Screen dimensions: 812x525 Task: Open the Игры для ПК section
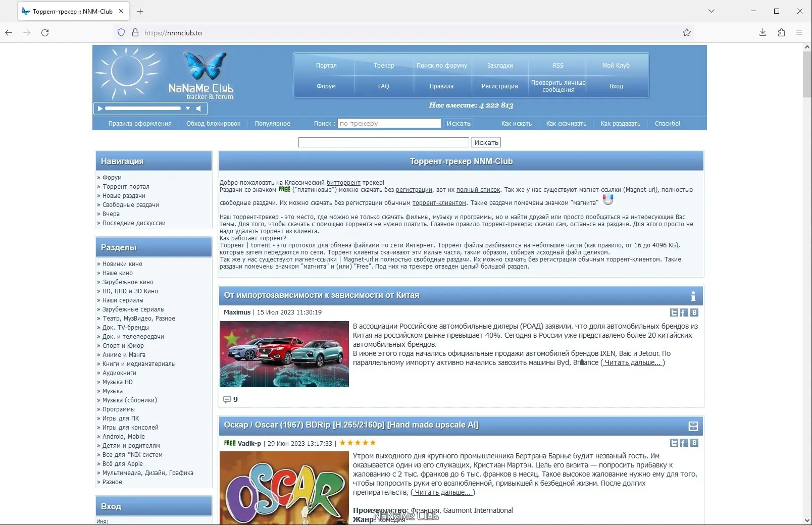tap(121, 418)
